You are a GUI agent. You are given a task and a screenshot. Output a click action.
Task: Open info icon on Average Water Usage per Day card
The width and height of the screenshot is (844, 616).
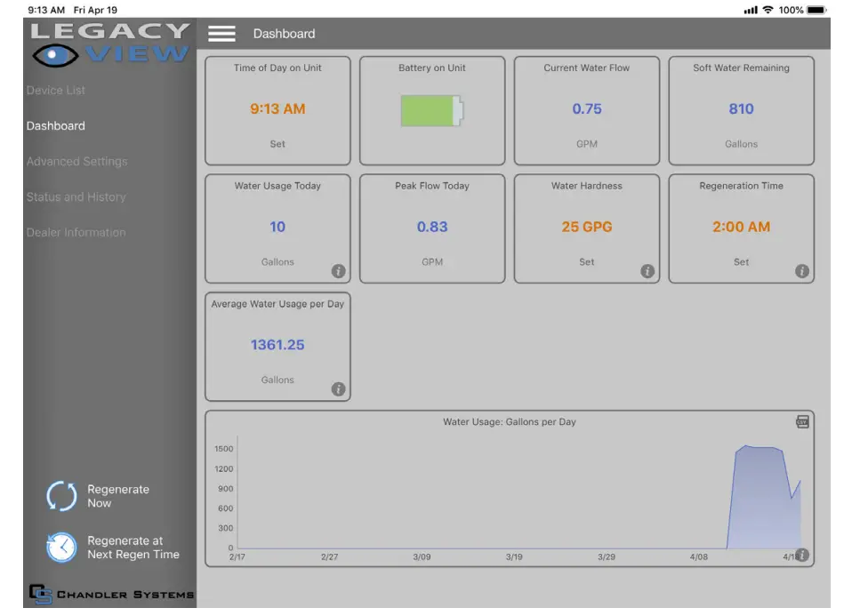[x=338, y=388]
